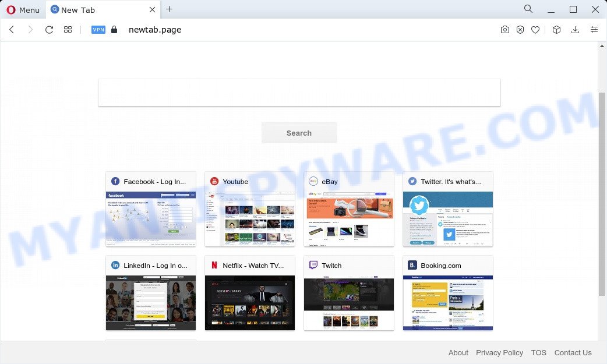This screenshot has width=607, height=364.
Task: Open the Booking.com tile
Action: click(448, 293)
